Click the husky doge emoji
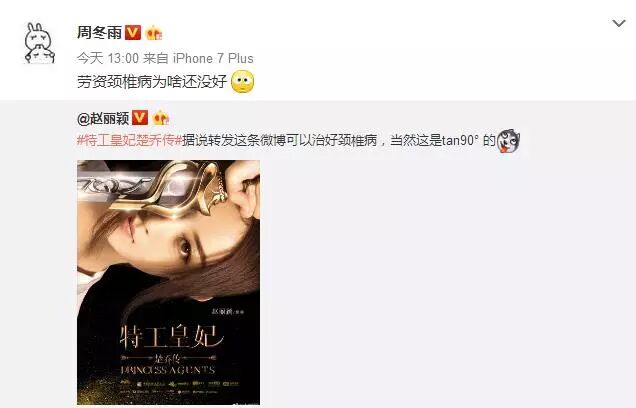Image resolution: width=636 pixels, height=408 pixels. tap(509, 141)
